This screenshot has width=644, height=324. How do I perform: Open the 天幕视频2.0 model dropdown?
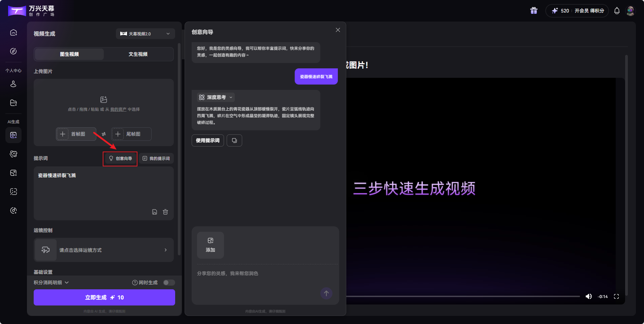(x=145, y=34)
